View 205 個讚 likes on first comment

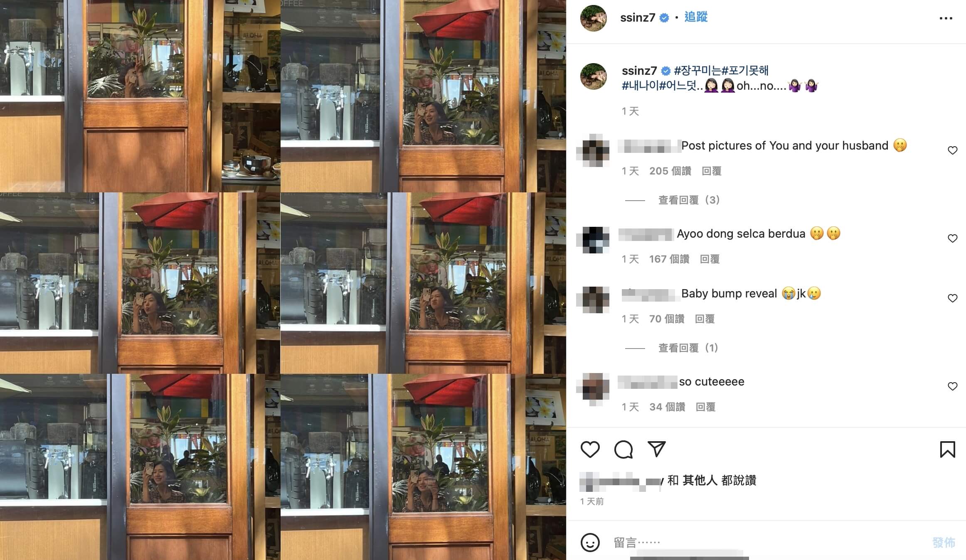[x=670, y=171]
